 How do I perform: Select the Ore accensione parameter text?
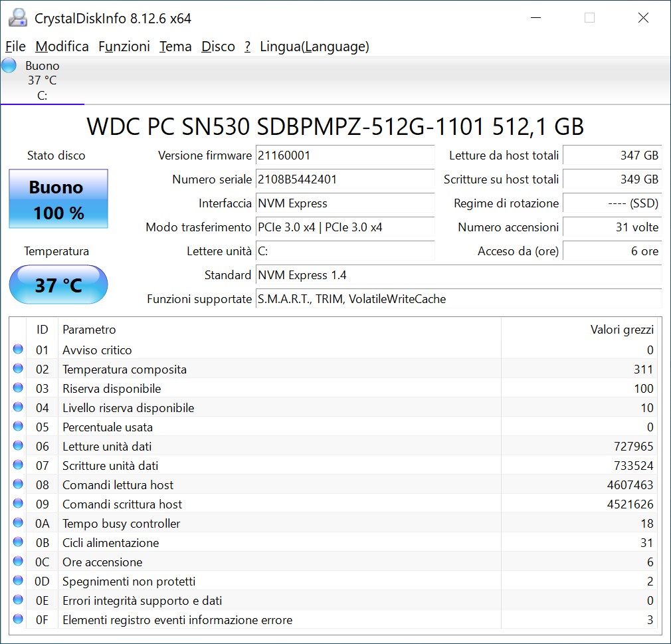[x=102, y=562]
